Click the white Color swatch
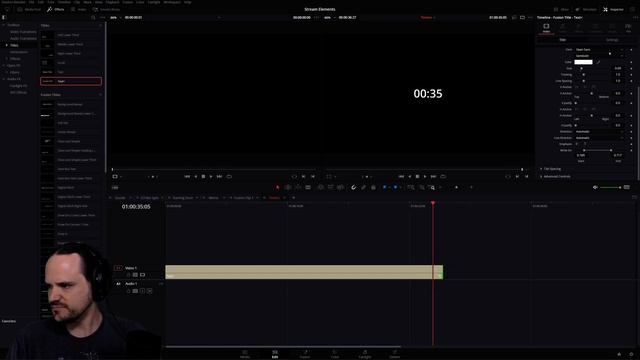The image size is (640, 360). (x=583, y=62)
